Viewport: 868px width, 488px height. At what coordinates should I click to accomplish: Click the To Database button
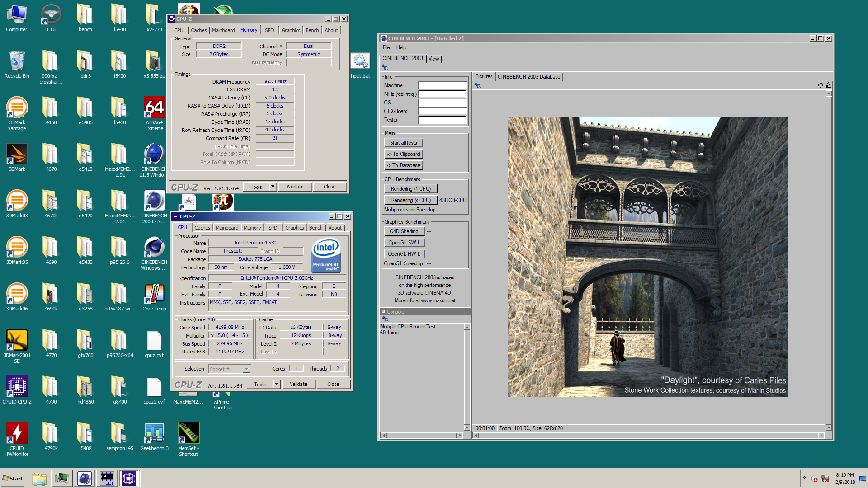coord(404,165)
